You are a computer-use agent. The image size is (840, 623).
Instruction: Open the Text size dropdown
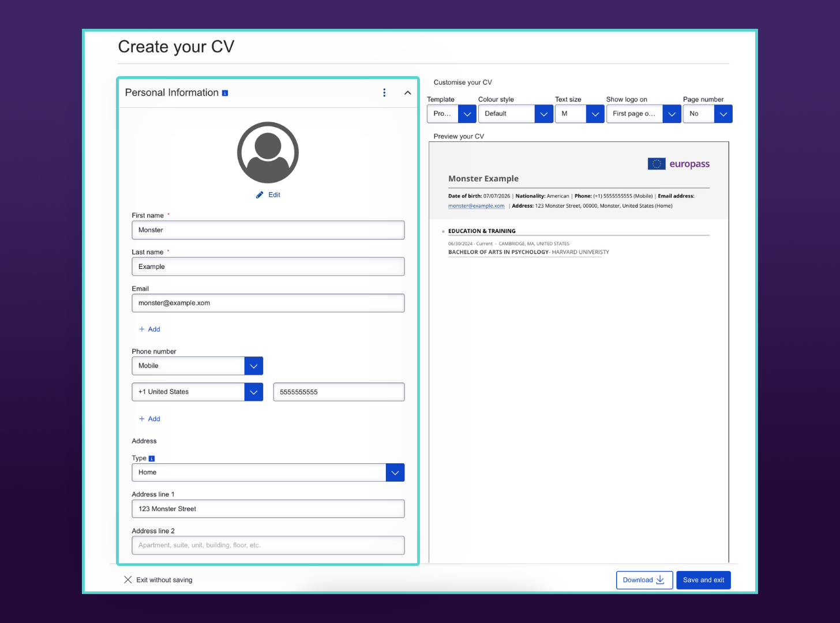pos(580,114)
